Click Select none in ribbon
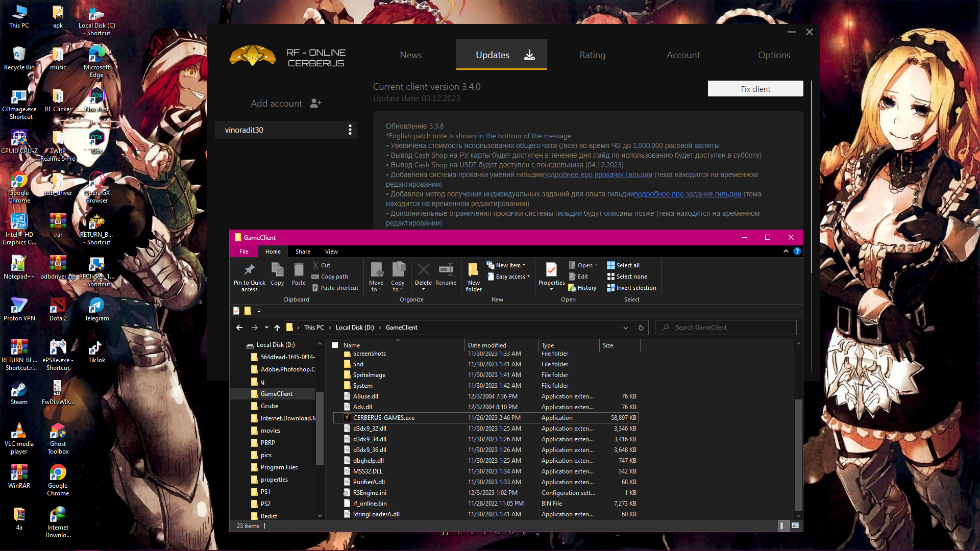This screenshot has width=980, height=551. [x=627, y=277]
